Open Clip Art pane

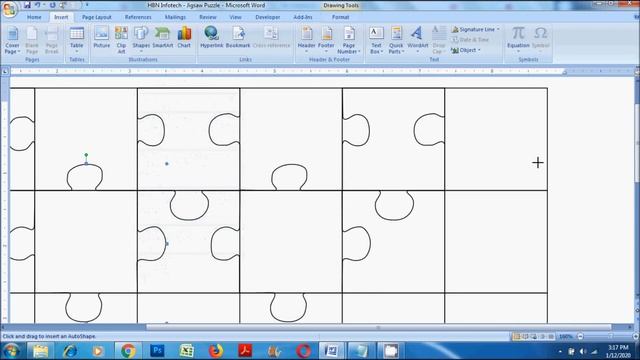pyautogui.click(x=121, y=40)
